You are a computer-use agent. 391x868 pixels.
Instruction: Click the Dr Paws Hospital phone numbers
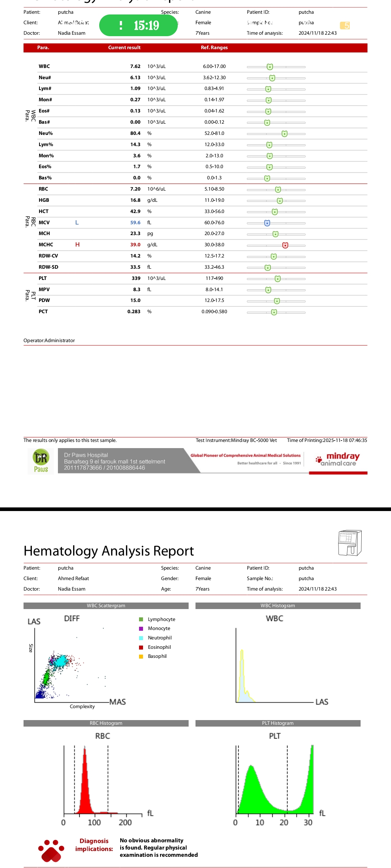104,468
